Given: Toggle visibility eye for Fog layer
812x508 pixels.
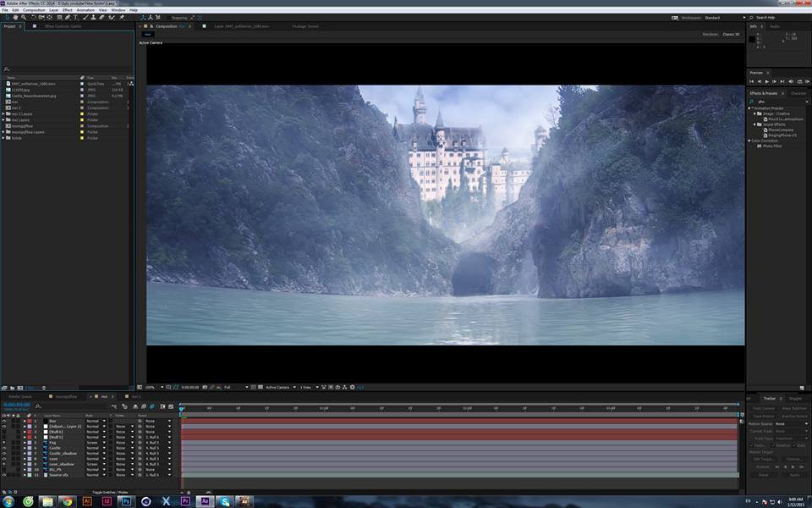Looking at the screenshot, I should pos(3,443).
